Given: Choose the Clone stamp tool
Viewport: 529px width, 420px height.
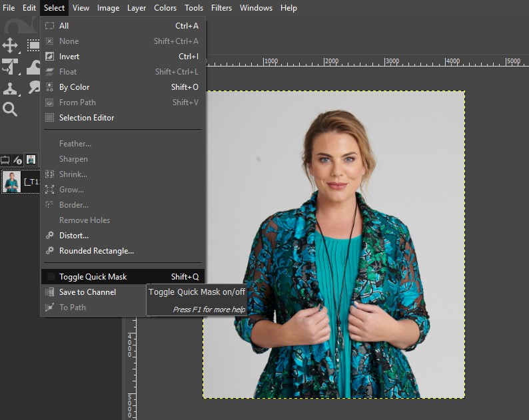Looking at the screenshot, I should [10, 89].
